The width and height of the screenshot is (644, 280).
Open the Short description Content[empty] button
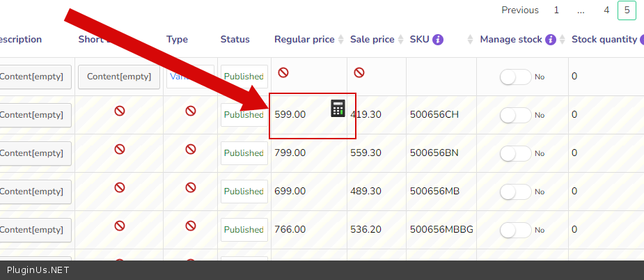click(119, 77)
